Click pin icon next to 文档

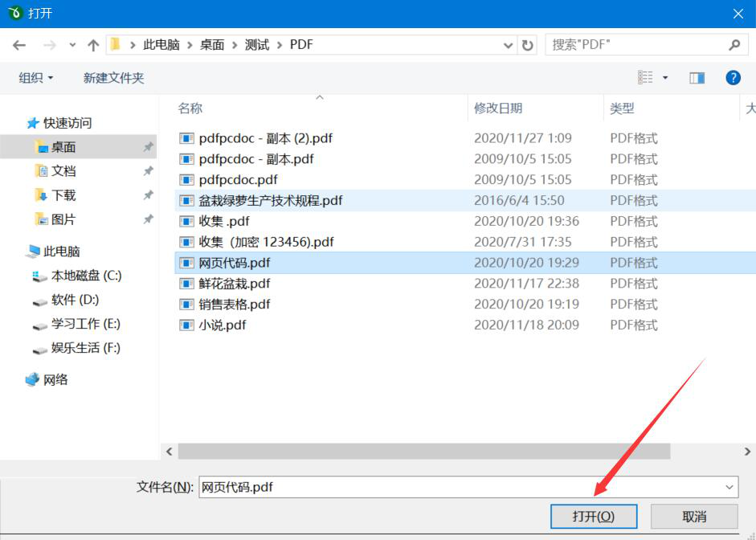[x=149, y=170]
